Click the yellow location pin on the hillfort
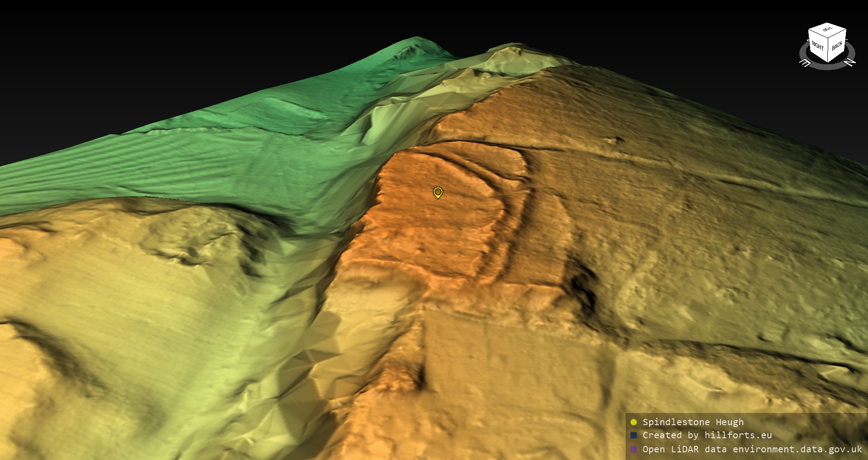Screen dimensions: 868x460 [x=438, y=193]
